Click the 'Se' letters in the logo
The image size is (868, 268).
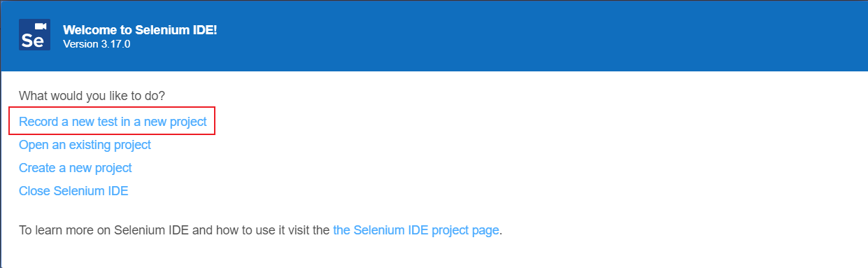tap(32, 41)
